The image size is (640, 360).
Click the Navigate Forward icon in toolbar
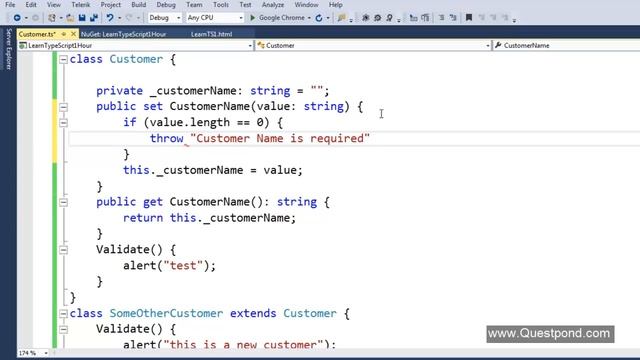point(36,18)
